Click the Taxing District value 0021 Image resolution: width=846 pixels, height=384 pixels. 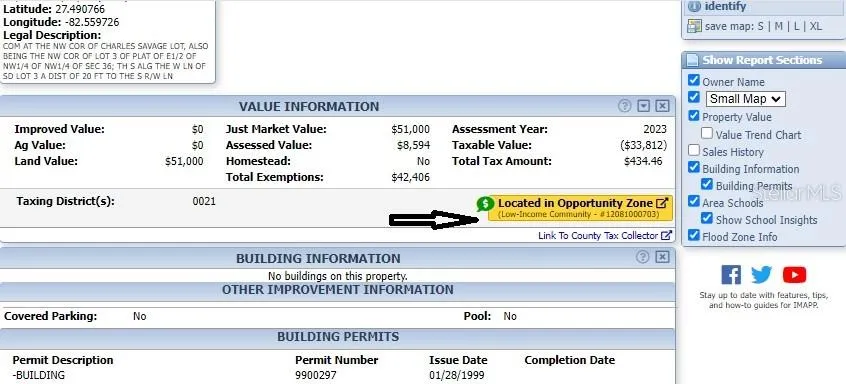tap(204, 201)
